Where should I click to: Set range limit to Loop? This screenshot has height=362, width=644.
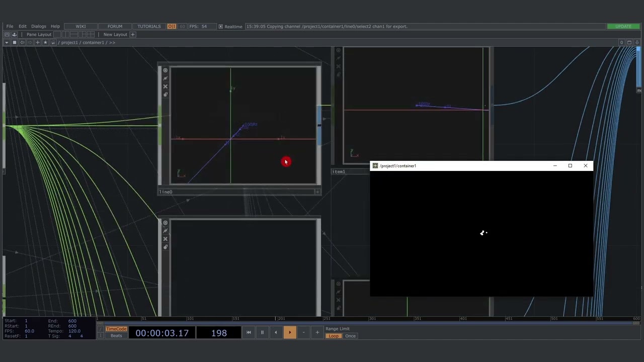pyautogui.click(x=334, y=336)
